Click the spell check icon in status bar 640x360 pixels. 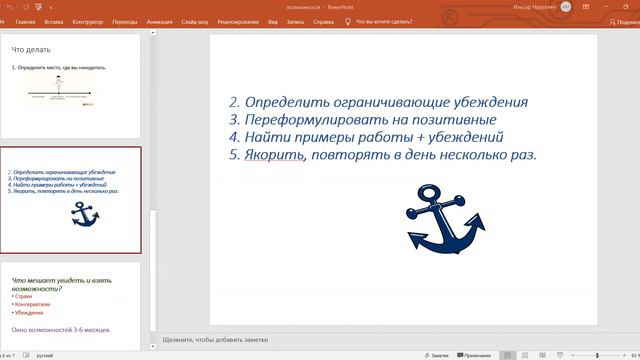[x=26, y=356]
